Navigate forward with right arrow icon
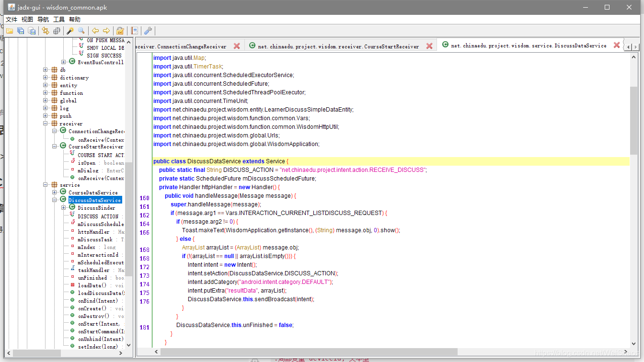The width and height of the screenshot is (644, 362). pos(106,31)
